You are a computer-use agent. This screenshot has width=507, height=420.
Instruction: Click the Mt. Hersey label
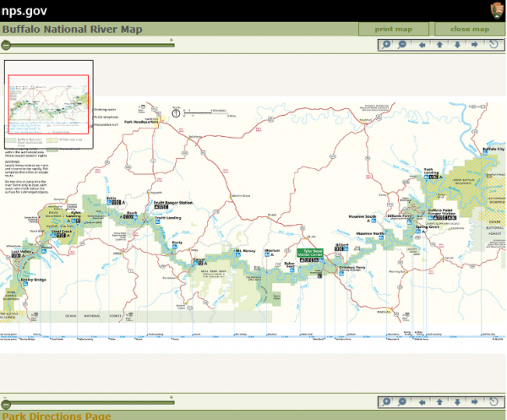pyautogui.click(x=245, y=251)
